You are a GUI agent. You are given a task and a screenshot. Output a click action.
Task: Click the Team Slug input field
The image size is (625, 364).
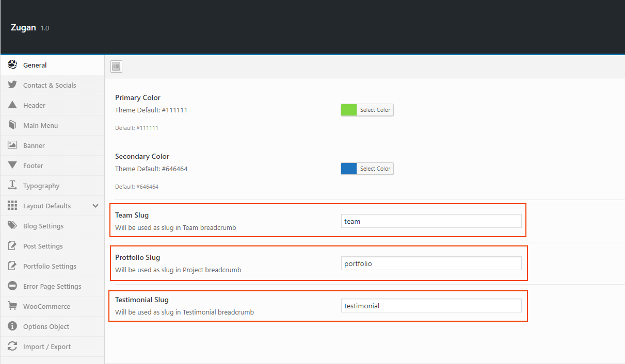tap(431, 221)
